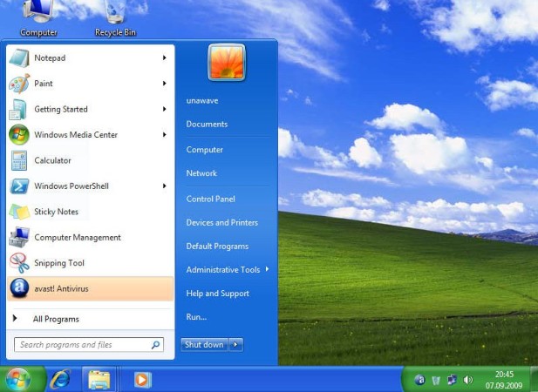Open Control Panel

tap(211, 199)
